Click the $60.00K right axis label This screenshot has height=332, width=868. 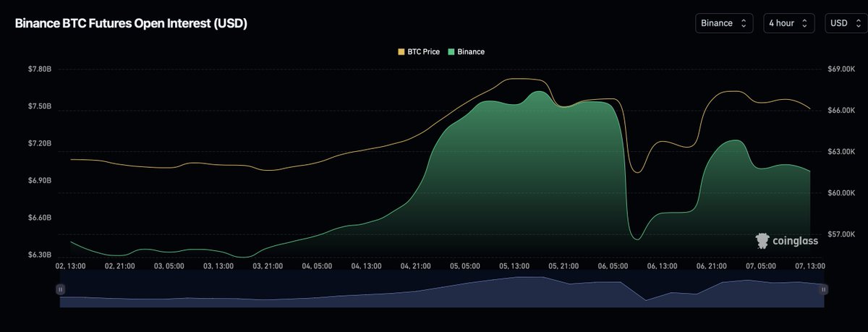[842, 193]
